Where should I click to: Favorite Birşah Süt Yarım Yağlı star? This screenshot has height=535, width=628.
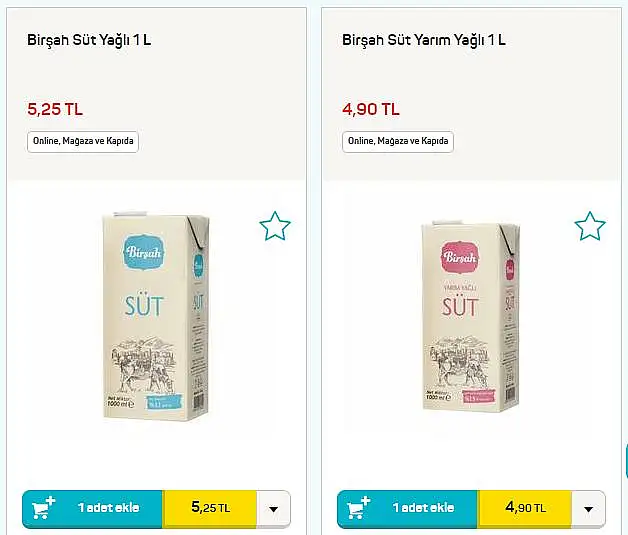[590, 226]
